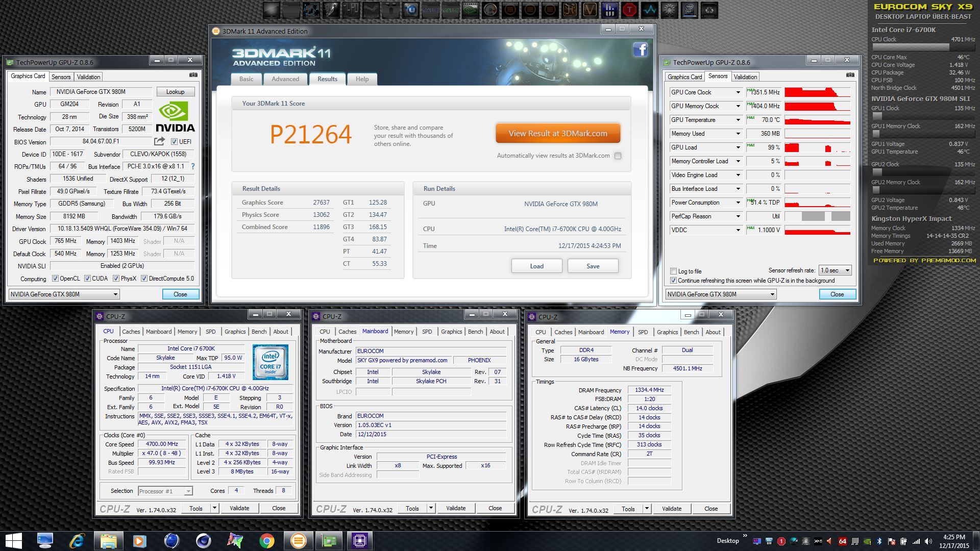The width and height of the screenshot is (980, 551).
Task: Click the GPU Temperature sensor graph
Action: (x=817, y=120)
